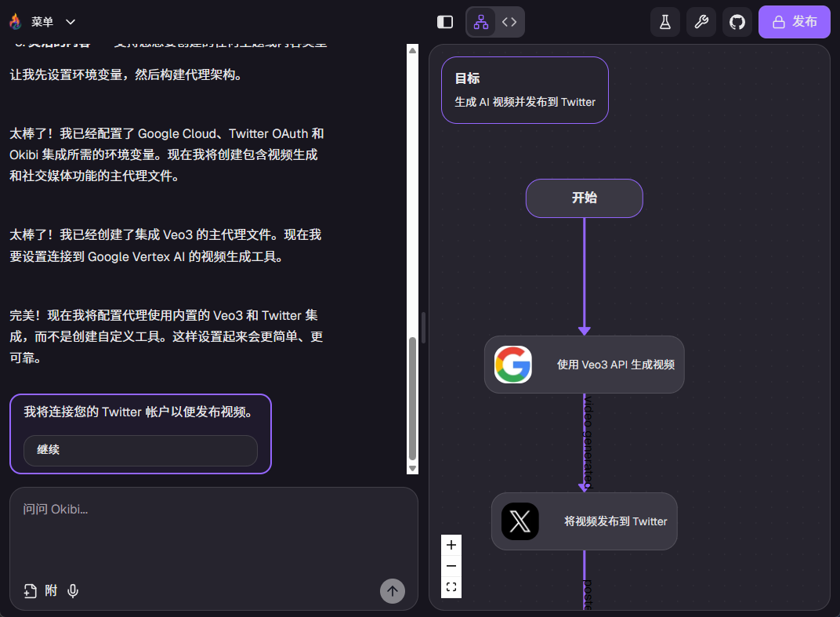Viewport: 840px width, 617px height.
Task: Click the Okibi flame logo
Action: pyautogui.click(x=16, y=21)
